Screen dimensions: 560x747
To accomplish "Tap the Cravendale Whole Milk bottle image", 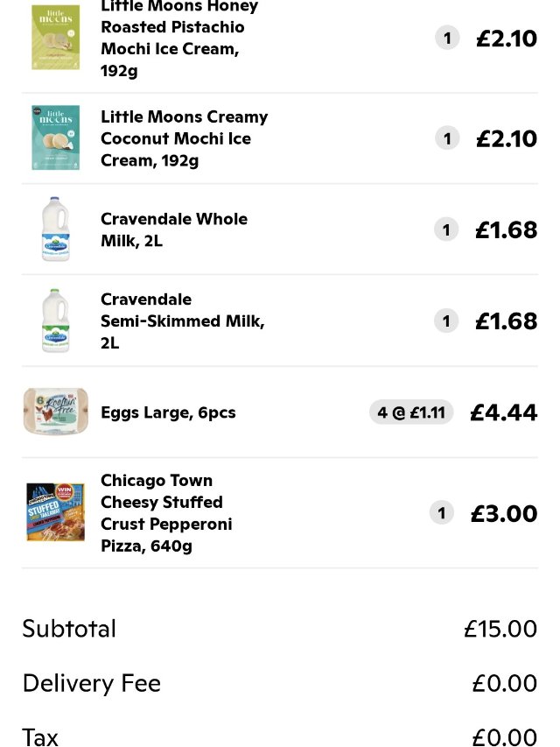I will coord(55,229).
